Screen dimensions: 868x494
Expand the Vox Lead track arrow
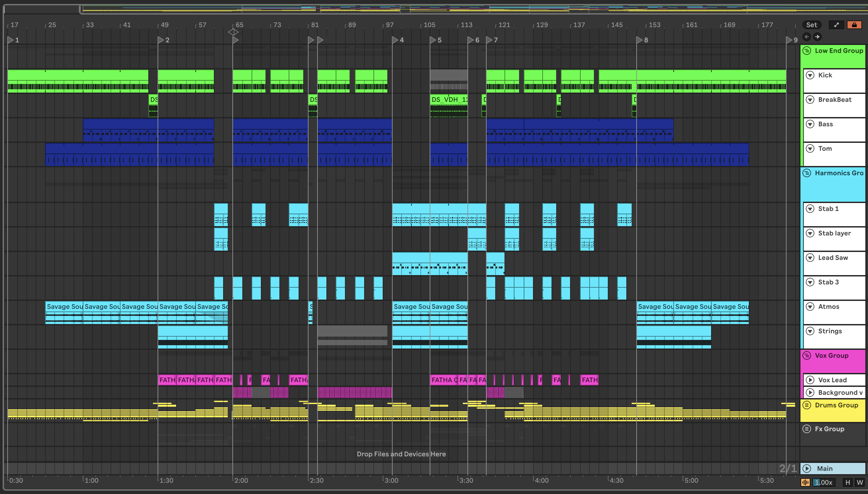[x=810, y=380]
